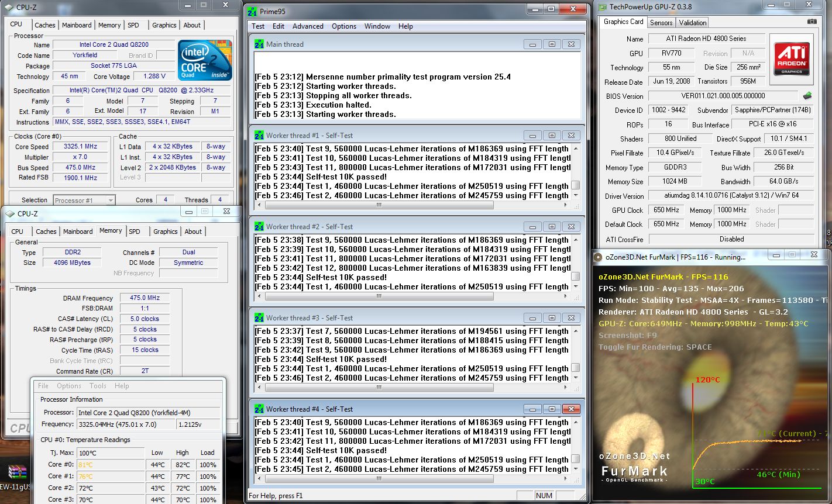
Task: Click Worker thread #2 horizontal scrollbar thumb
Action: tap(379, 296)
